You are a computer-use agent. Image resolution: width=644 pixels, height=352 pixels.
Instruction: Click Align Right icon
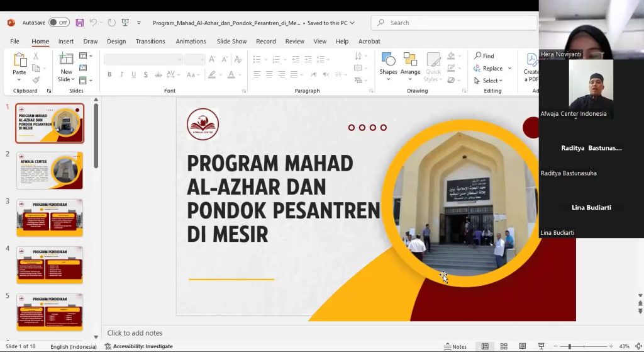tap(282, 74)
